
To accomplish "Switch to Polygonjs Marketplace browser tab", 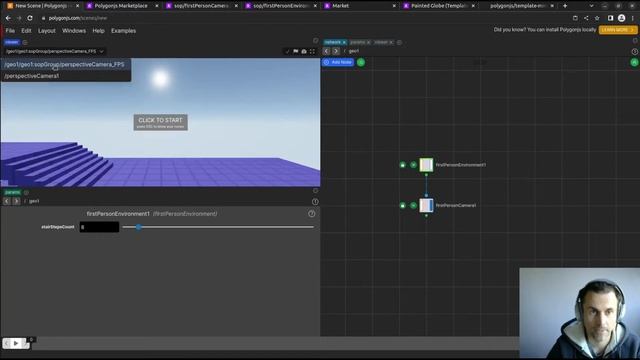I will point(121,6).
